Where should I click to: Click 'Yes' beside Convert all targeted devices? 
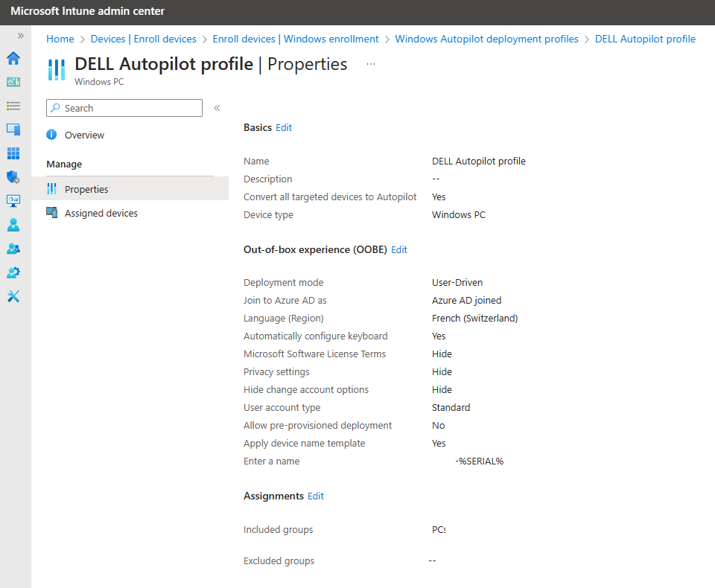pos(439,197)
